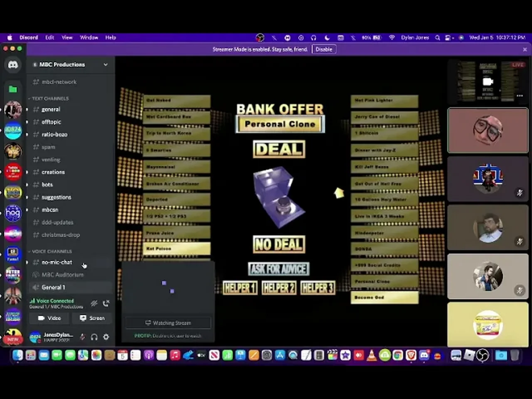The height and width of the screenshot is (399, 532).
Task: Open the Discord app in the Dock
Action: [424, 355]
